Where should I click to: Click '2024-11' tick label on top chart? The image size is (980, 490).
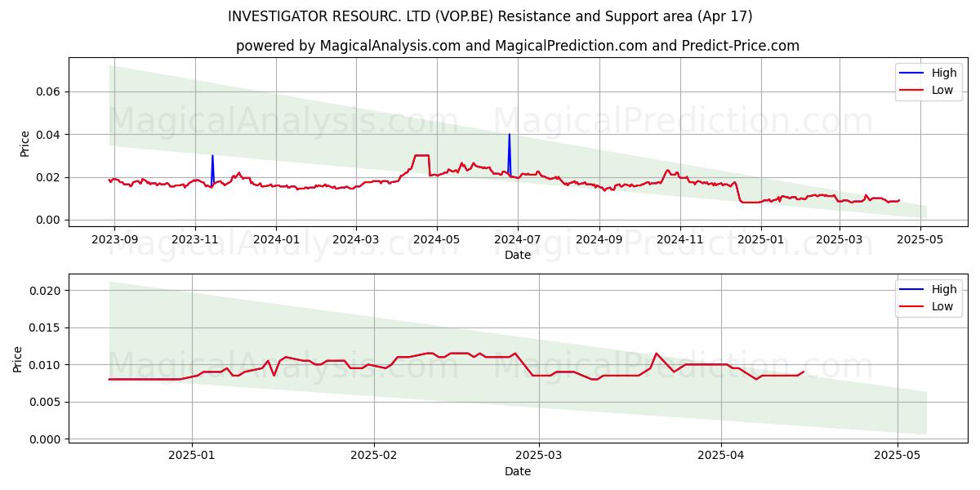click(680, 240)
